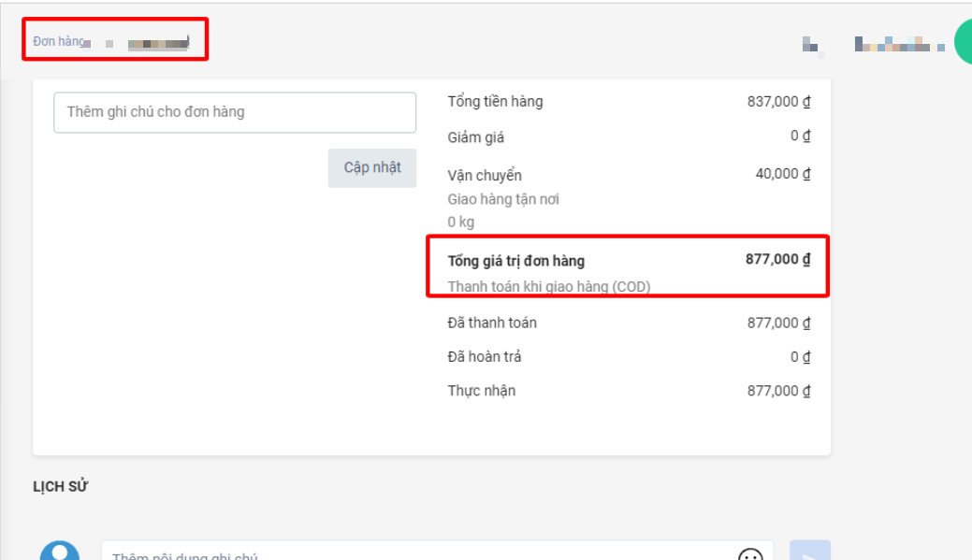Click the 'Đơn hàng' breadcrumb link
The height and width of the screenshot is (560, 972).
point(58,41)
